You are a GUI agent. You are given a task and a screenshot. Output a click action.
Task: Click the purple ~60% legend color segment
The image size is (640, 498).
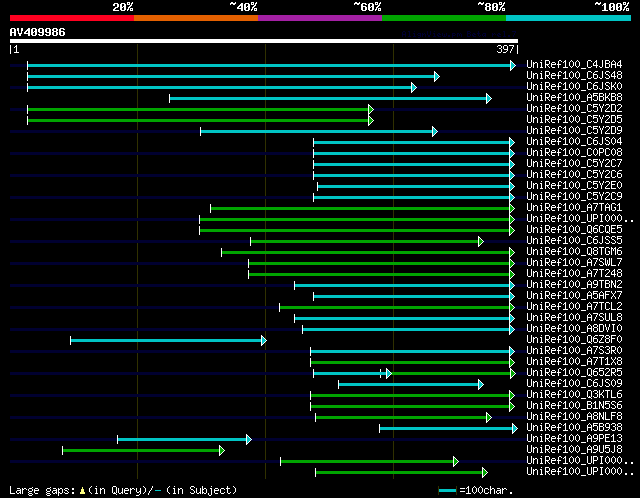click(x=320, y=18)
